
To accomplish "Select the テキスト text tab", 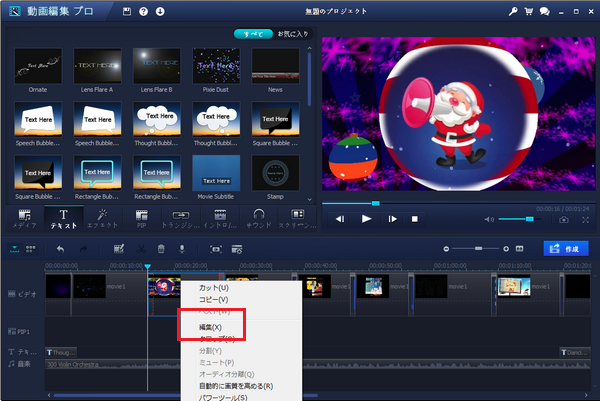I will pyautogui.click(x=64, y=219).
